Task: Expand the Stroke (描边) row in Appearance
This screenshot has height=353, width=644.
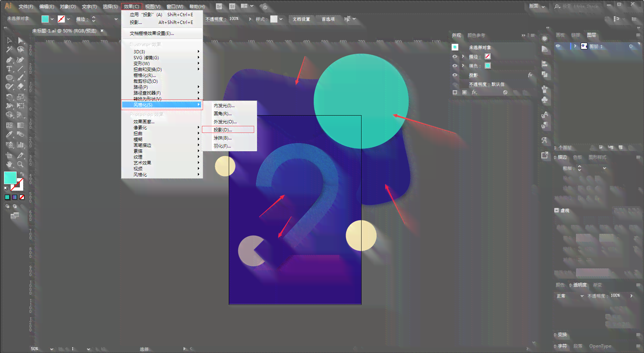Action: tap(463, 56)
